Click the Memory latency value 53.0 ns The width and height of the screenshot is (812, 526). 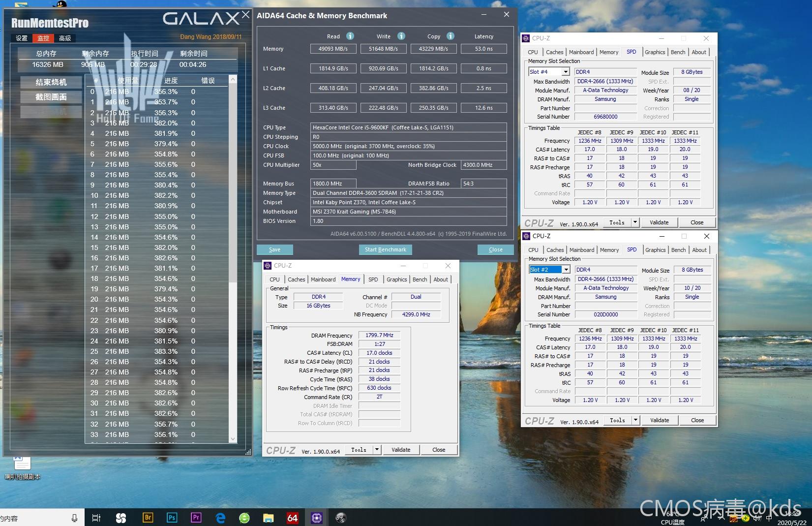[484, 49]
